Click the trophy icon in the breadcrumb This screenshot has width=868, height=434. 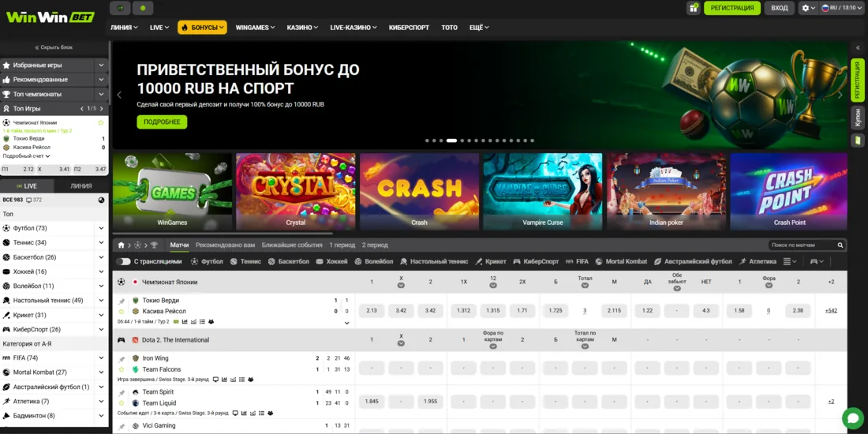[x=154, y=245]
